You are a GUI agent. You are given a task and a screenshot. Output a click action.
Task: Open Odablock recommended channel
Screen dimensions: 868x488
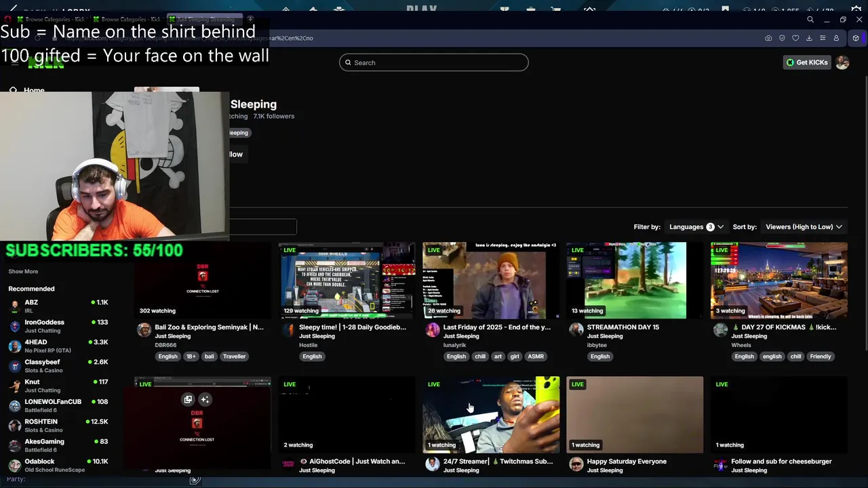pyautogui.click(x=58, y=465)
